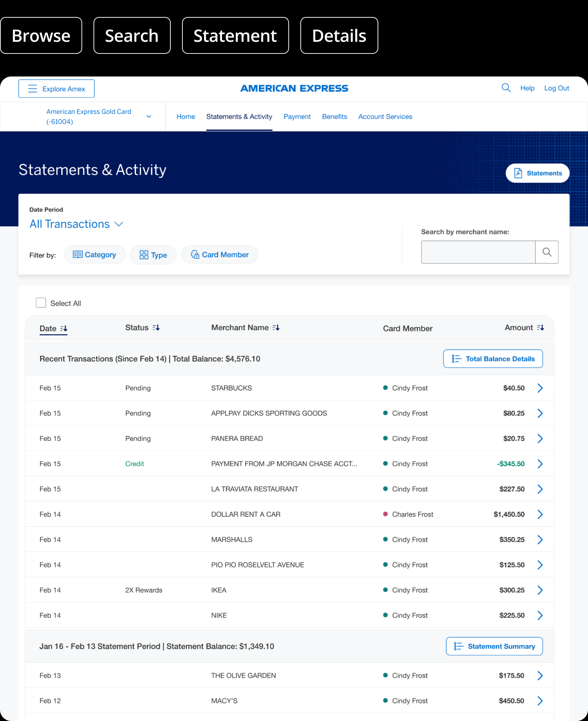Open the Benefits tab

tap(334, 117)
